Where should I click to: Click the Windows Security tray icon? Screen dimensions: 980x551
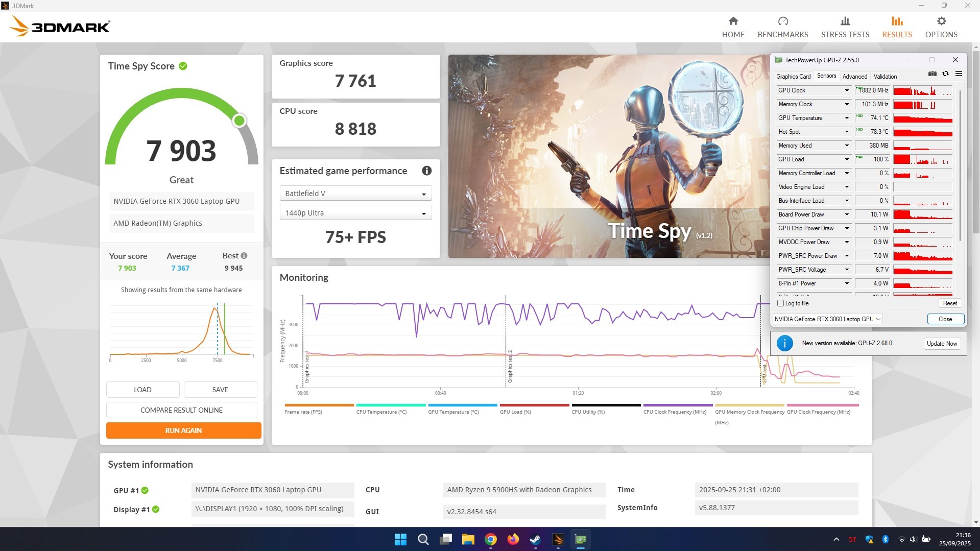click(x=869, y=539)
